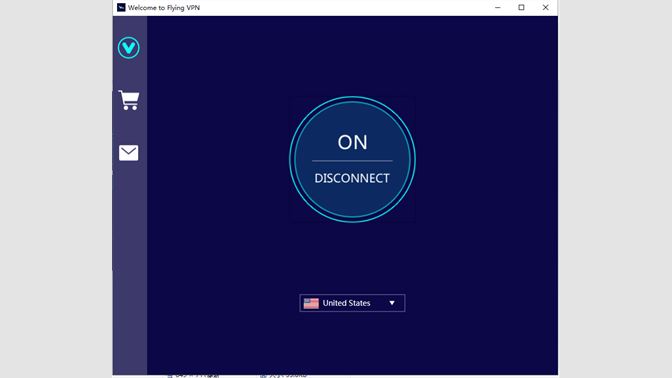Screen dimensions: 672x378
Task: Close the Flying VPN window
Action: coord(545,7)
